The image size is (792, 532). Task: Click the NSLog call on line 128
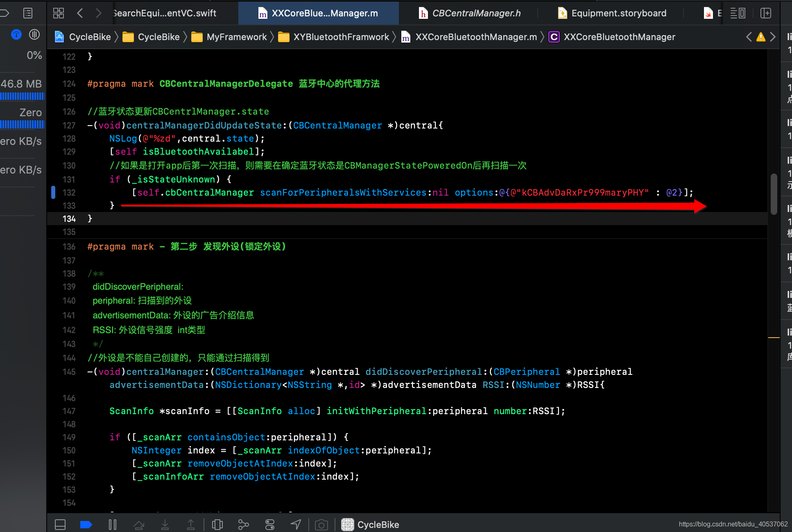123,138
